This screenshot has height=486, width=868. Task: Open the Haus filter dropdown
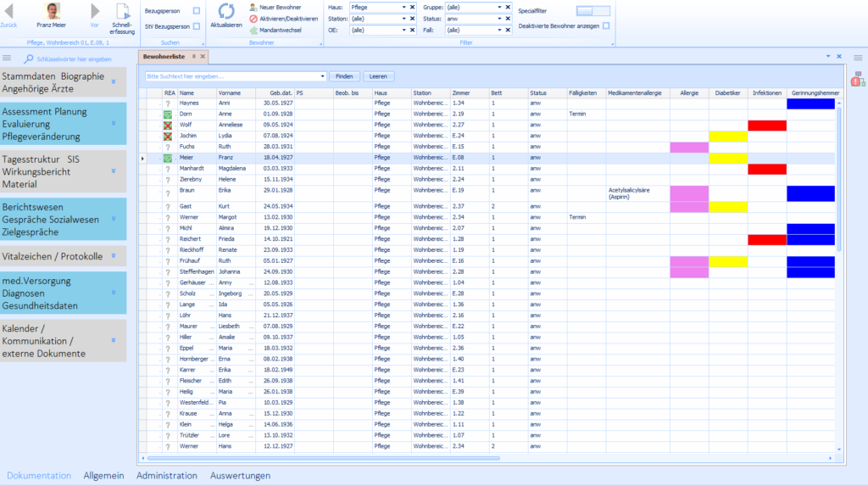(402, 7)
